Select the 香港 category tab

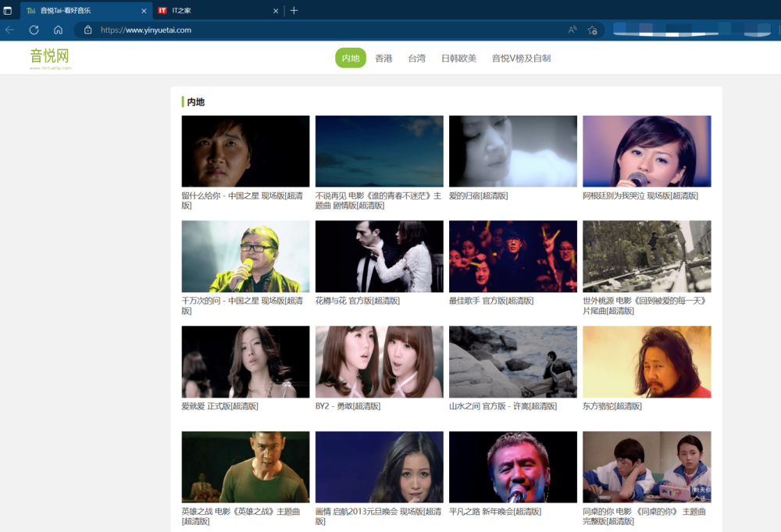point(383,58)
